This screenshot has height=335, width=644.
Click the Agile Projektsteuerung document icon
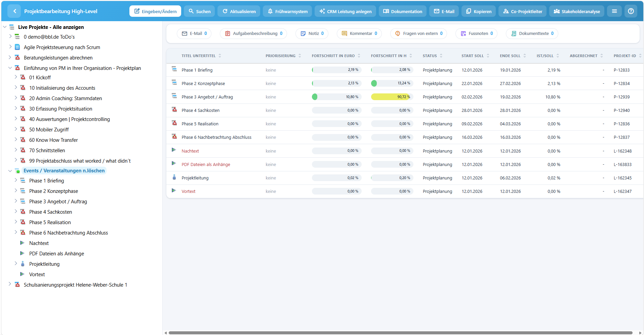pyautogui.click(x=17, y=47)
